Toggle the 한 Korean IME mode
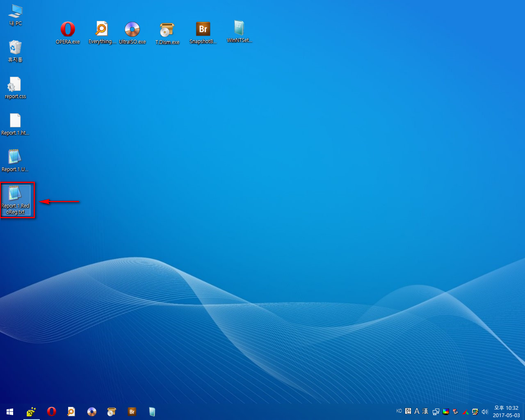Screen dimensions: 525x420 (x=408, y=411)
